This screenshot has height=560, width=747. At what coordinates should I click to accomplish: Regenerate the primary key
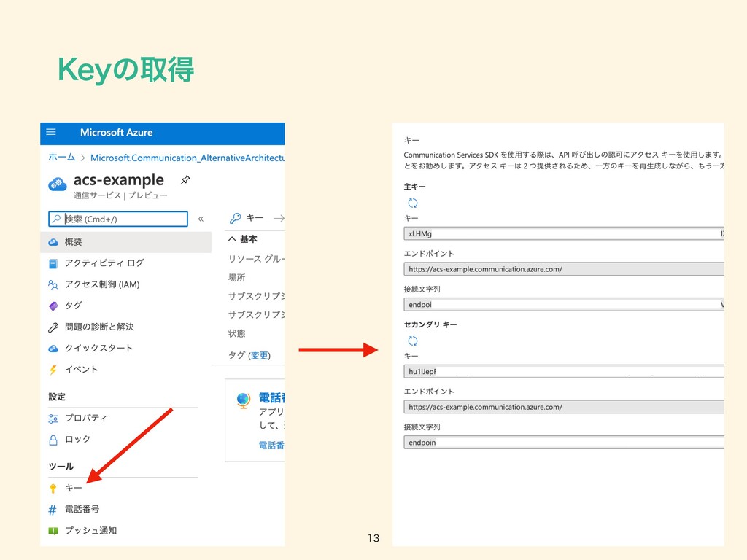[x=413, y=203]
